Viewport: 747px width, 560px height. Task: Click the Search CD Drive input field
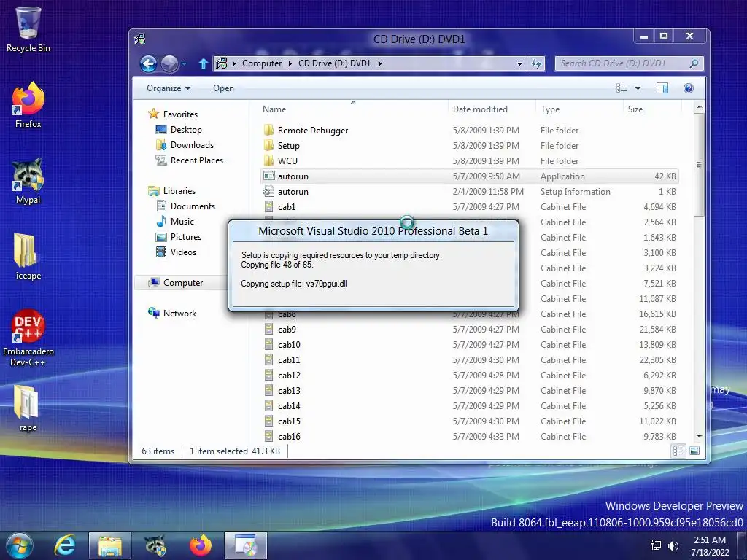621,63
